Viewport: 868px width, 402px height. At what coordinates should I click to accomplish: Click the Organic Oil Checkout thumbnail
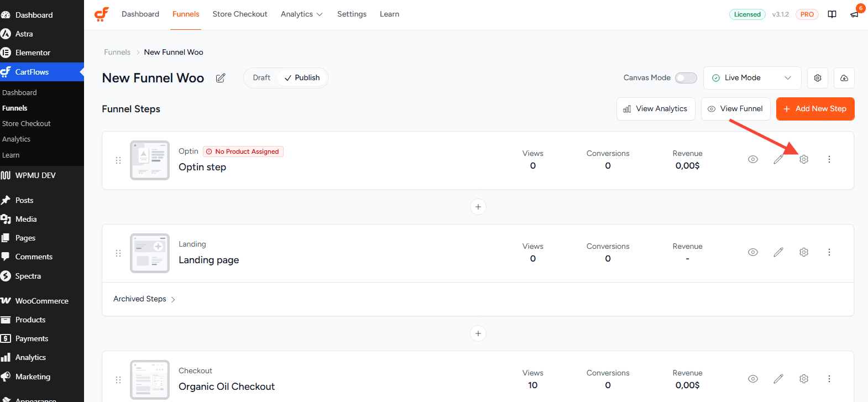tap(150, 380)
